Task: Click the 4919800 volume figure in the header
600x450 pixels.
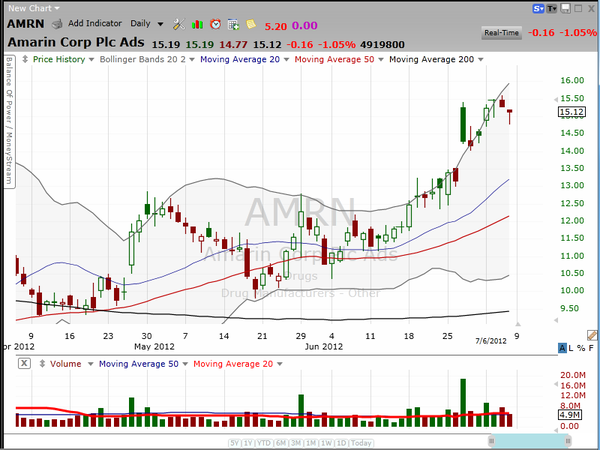Action: (x=382, y=45)
